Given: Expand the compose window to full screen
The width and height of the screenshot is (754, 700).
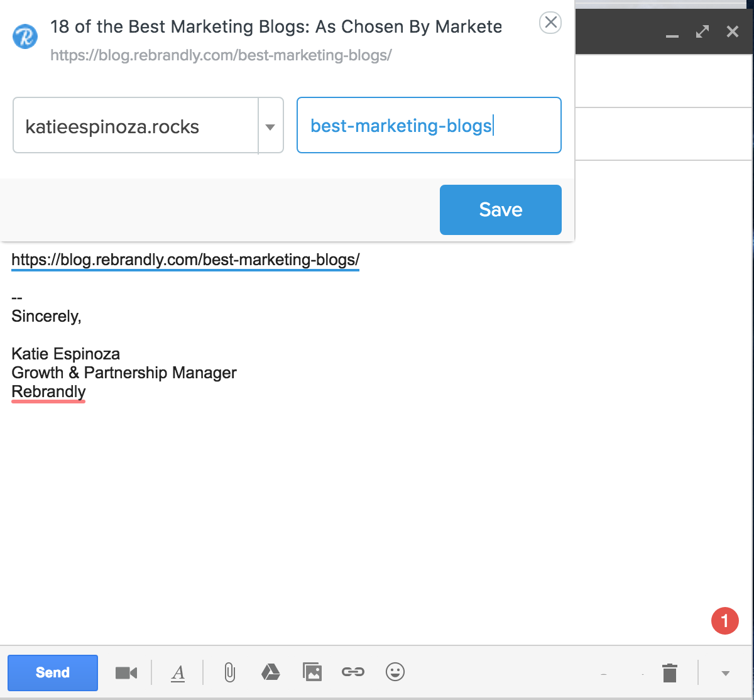Looking at the screenshot, I should click(702, 31).
